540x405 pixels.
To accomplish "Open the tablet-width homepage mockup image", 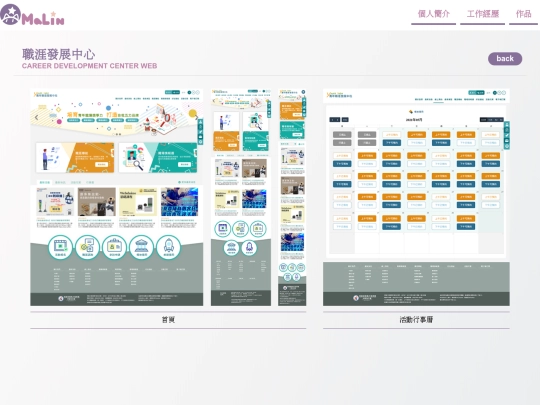I will [241, 197].
